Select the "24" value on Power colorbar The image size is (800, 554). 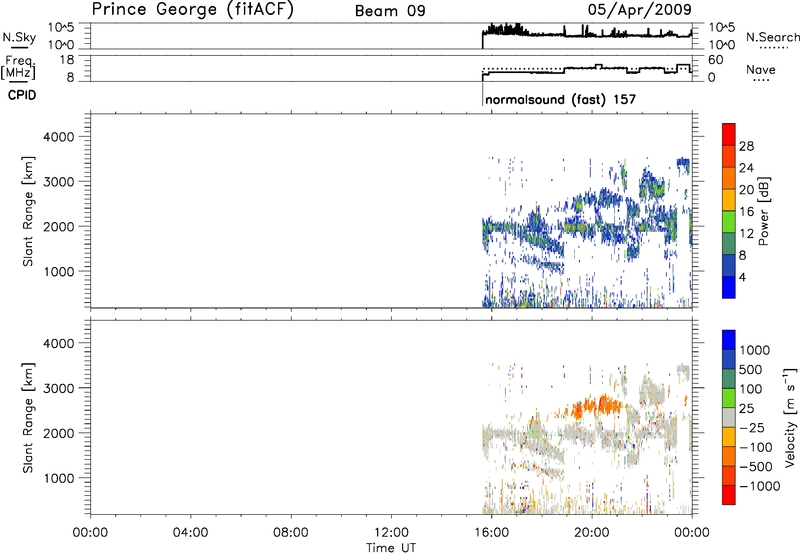pyautogui.click(x=746, y=168)
